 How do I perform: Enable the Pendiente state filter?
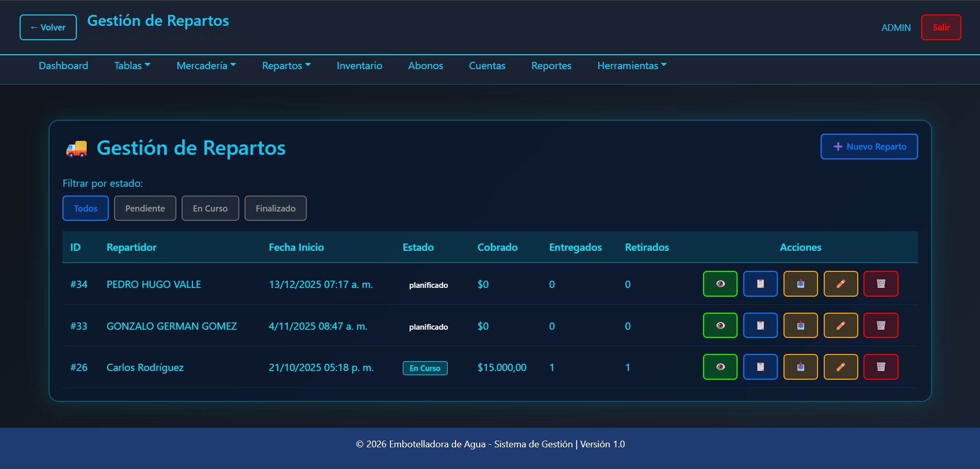click(145, 208)
